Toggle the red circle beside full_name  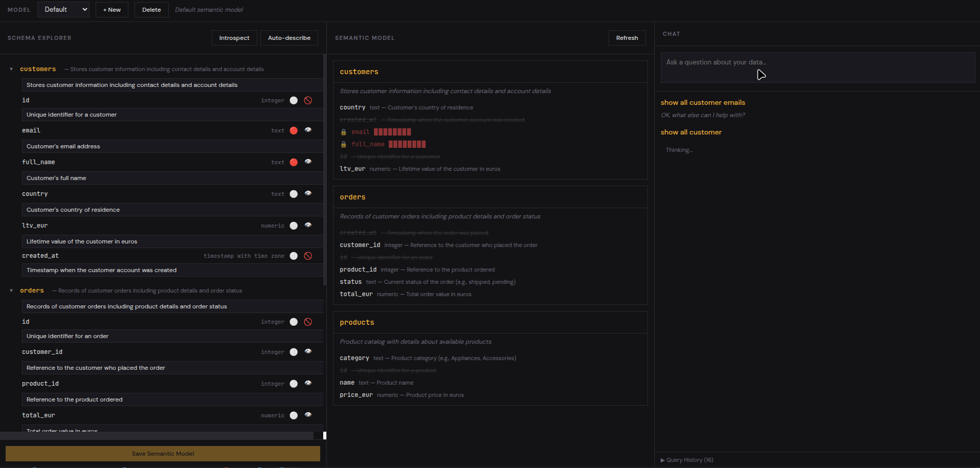[293, 162]
